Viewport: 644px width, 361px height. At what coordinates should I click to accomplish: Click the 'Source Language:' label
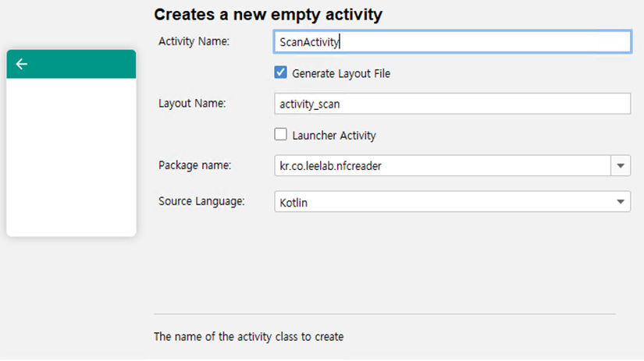(201, 201)
